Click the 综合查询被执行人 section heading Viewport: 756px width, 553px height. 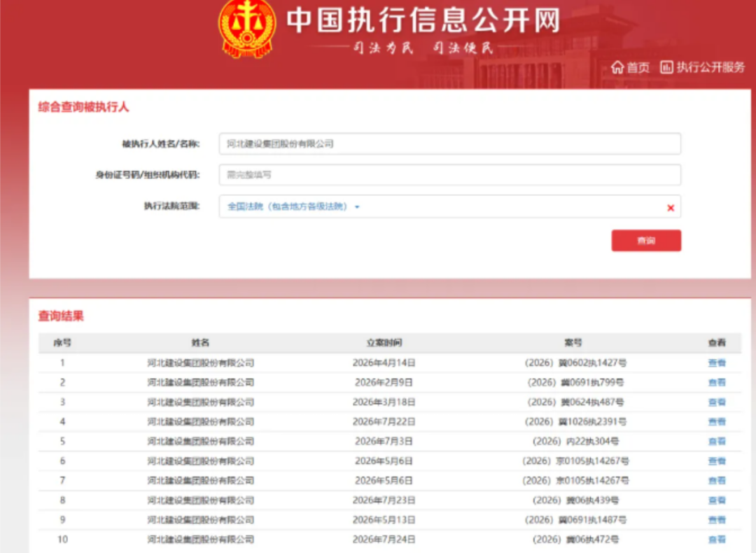83,107
